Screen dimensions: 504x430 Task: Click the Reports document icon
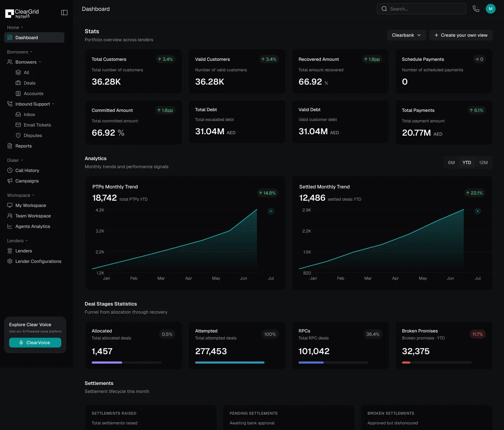point(10,146)
